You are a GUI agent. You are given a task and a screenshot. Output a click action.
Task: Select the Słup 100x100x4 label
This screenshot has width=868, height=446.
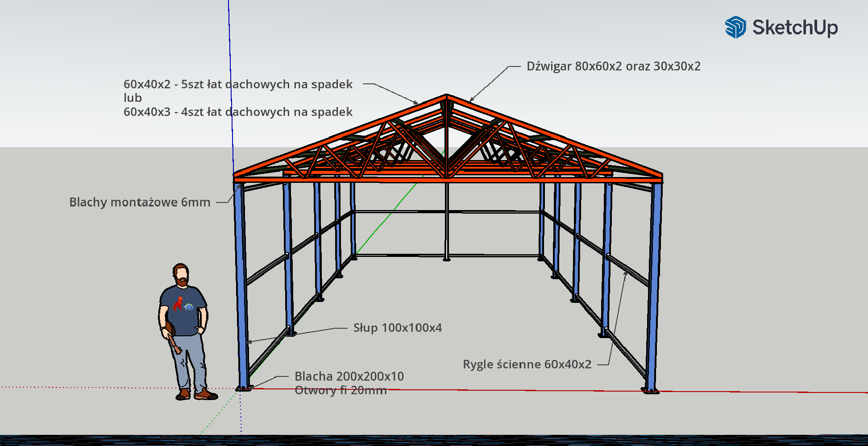397,328
